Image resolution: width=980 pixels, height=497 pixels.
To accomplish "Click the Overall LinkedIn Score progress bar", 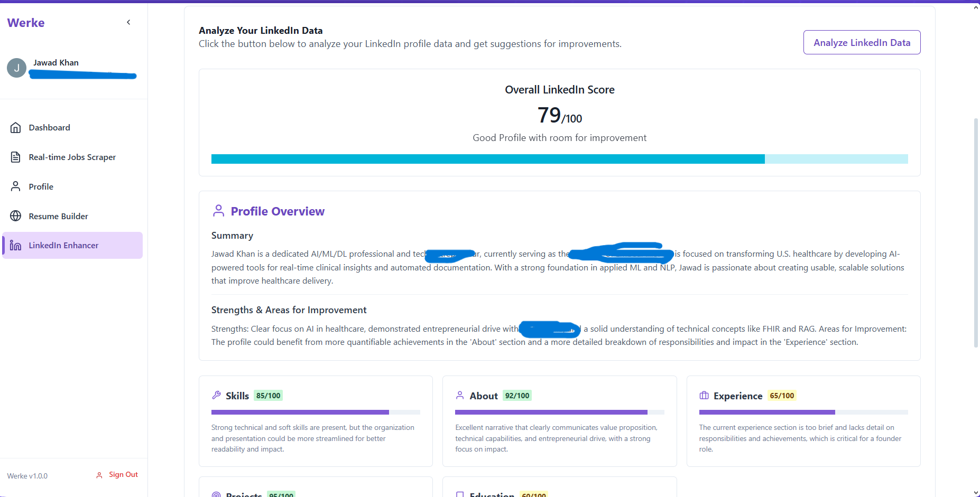I will click(559, 159).
